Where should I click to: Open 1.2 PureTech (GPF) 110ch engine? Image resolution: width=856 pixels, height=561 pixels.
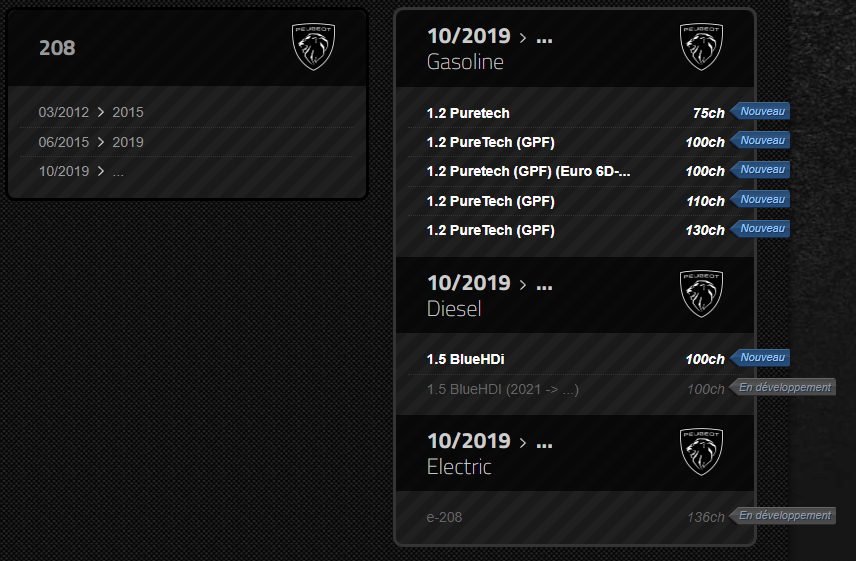[575, 201]
